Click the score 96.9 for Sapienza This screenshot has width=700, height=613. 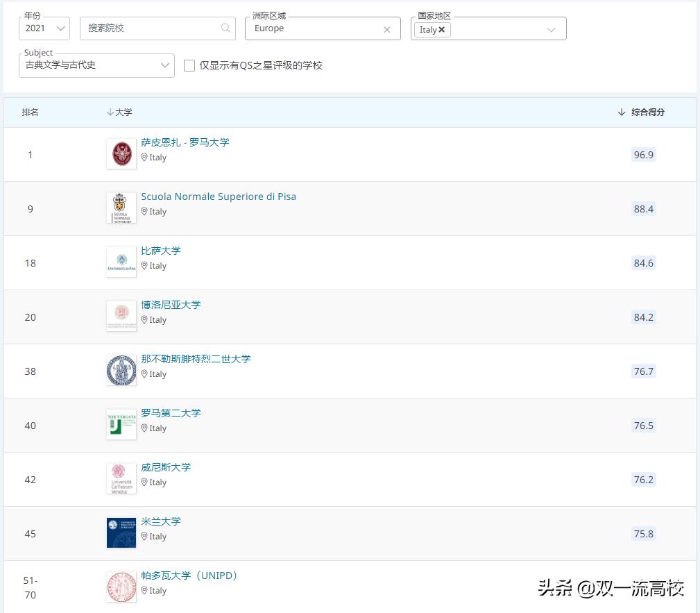point(642,155)
